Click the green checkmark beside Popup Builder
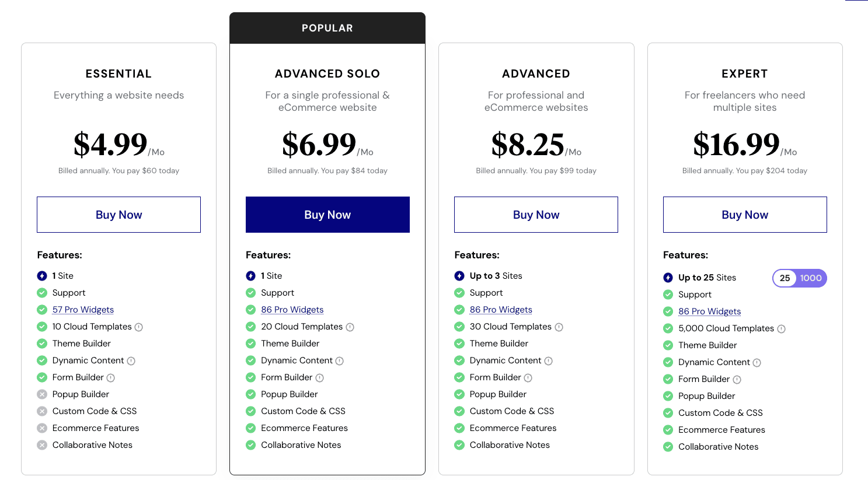The image size is (868, 480). [x=250, y=394]
